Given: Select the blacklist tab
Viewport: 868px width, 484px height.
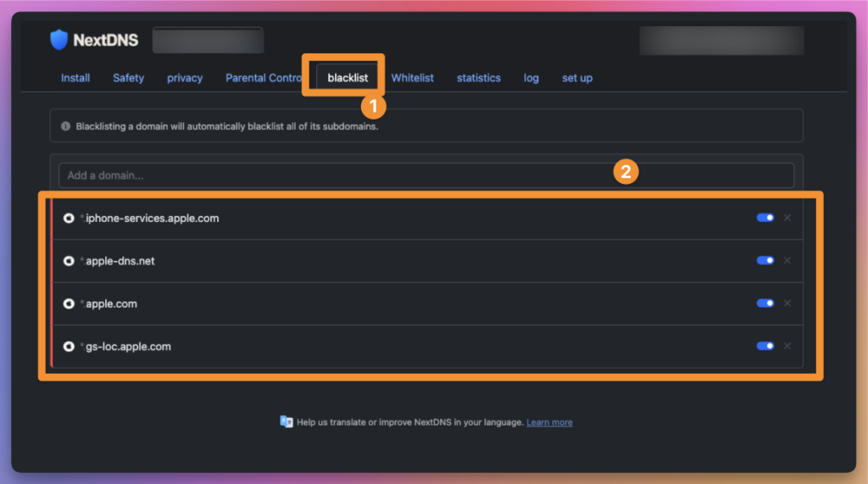Looking at the screenshot, I should [x=348, y=78].
